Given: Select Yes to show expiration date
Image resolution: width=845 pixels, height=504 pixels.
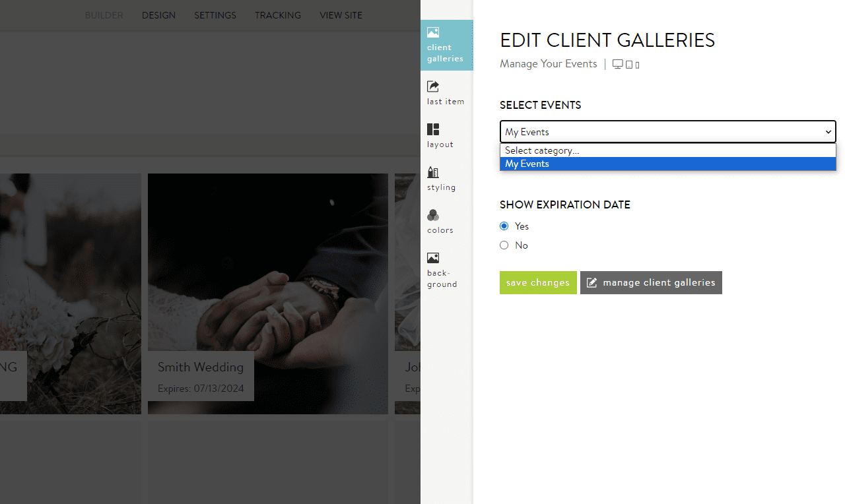Looking at the screenshot, I should pyautogui.click(x=504, y=226).
